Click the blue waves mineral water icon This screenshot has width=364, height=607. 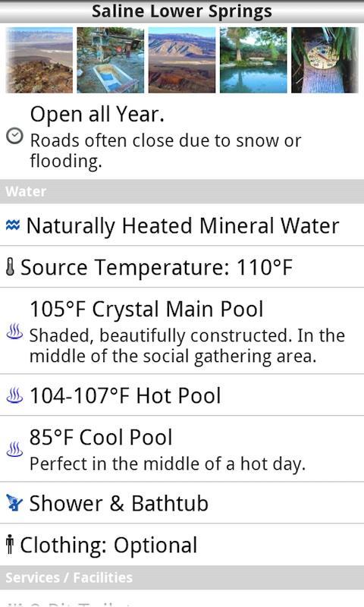pyautogui.click(x=13, y=225)
